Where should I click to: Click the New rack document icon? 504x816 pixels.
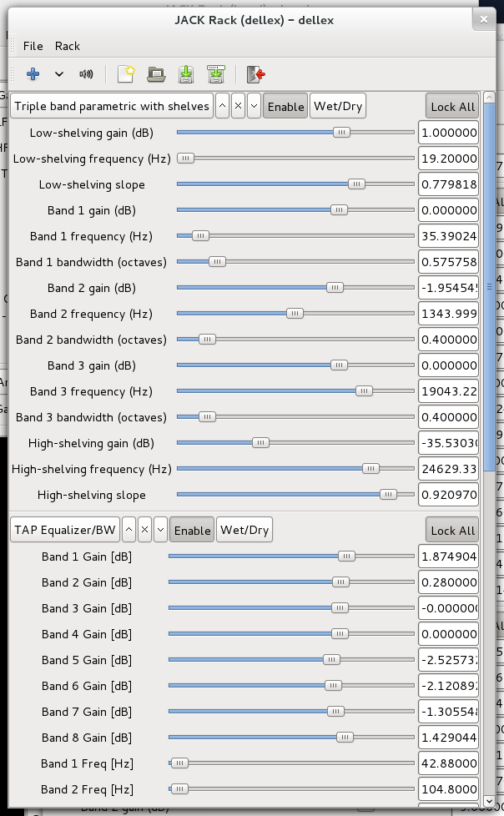[x=126, y=74]
